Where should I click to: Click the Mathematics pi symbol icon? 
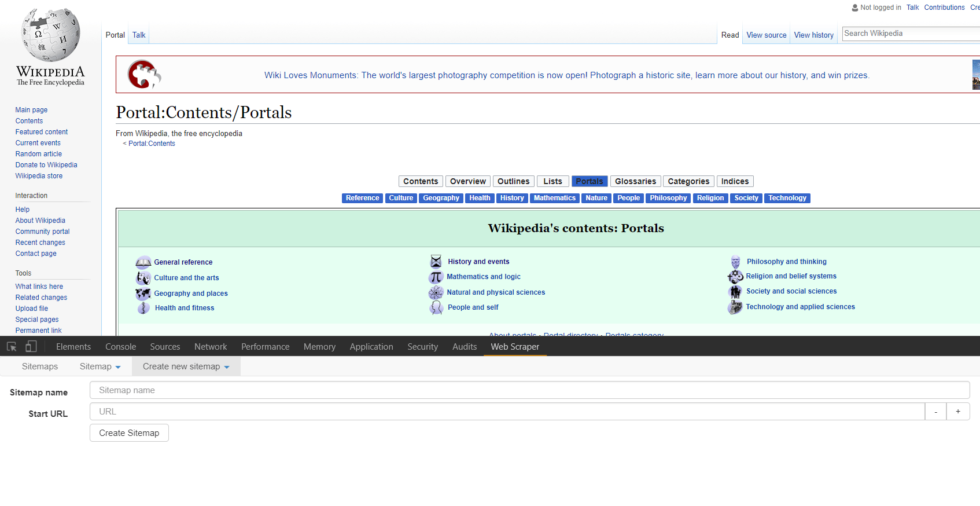[436, 277]
